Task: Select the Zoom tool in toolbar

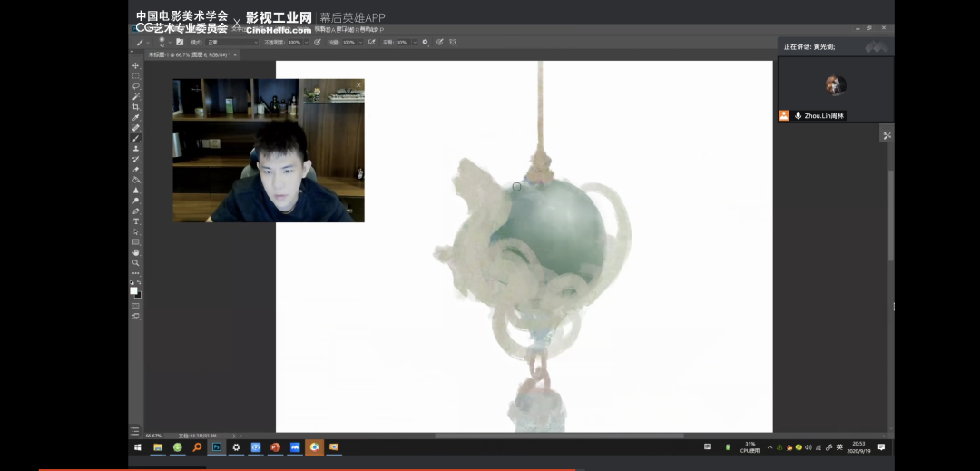Action: [136, 262]
